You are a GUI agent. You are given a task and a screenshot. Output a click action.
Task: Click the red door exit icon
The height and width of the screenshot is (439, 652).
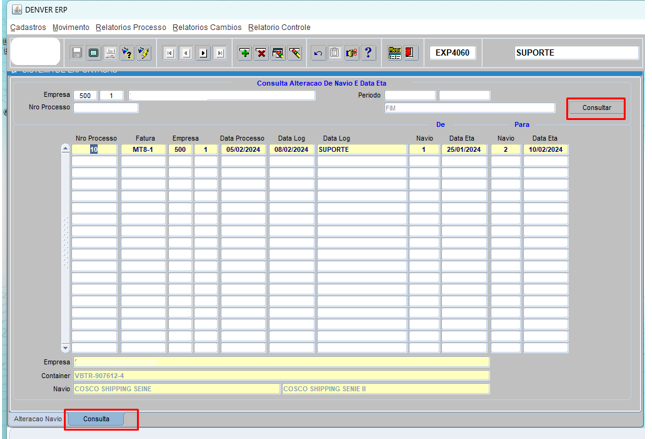410,53
